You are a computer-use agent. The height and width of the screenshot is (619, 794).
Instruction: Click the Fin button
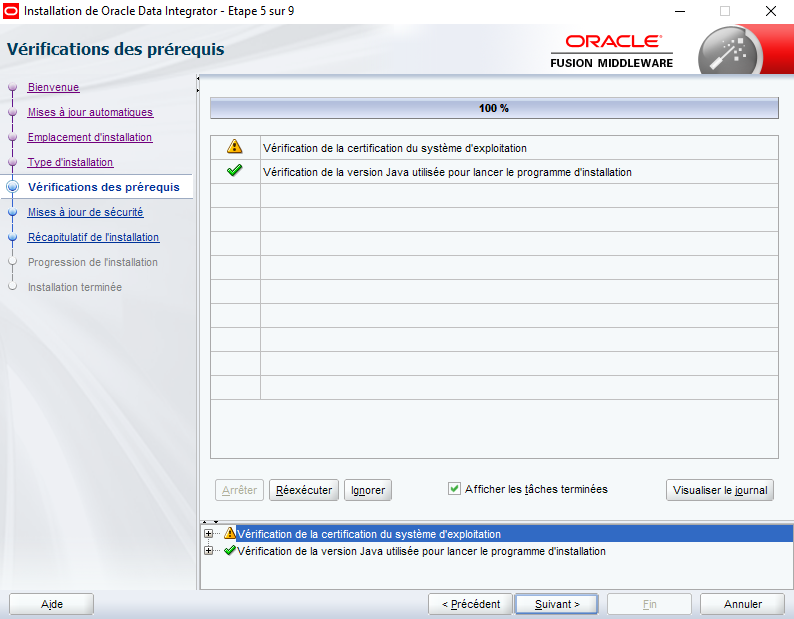(x=649, y=604)
